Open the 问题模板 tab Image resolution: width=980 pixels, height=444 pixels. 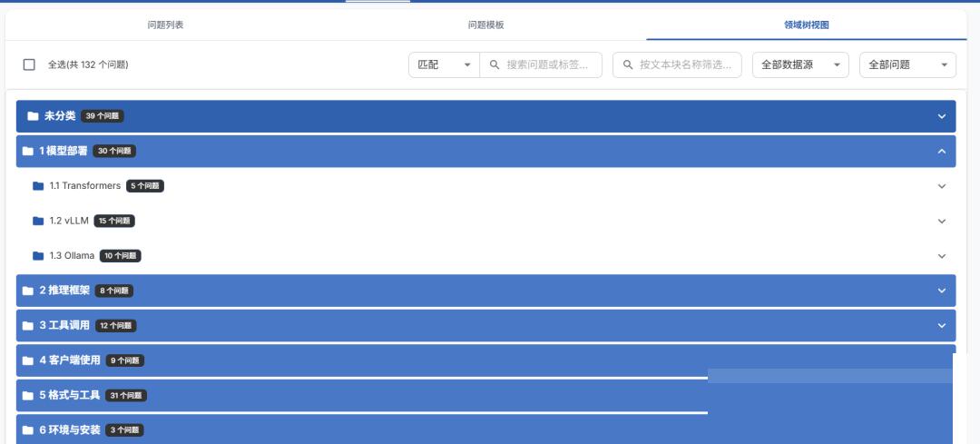point(486,25)
